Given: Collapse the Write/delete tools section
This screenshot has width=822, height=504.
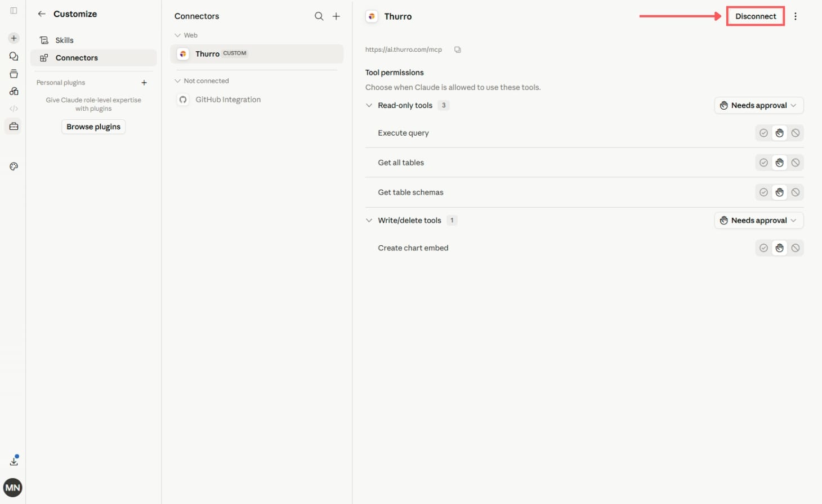Looking at the screenshot, I should click(x=369, y=220).
